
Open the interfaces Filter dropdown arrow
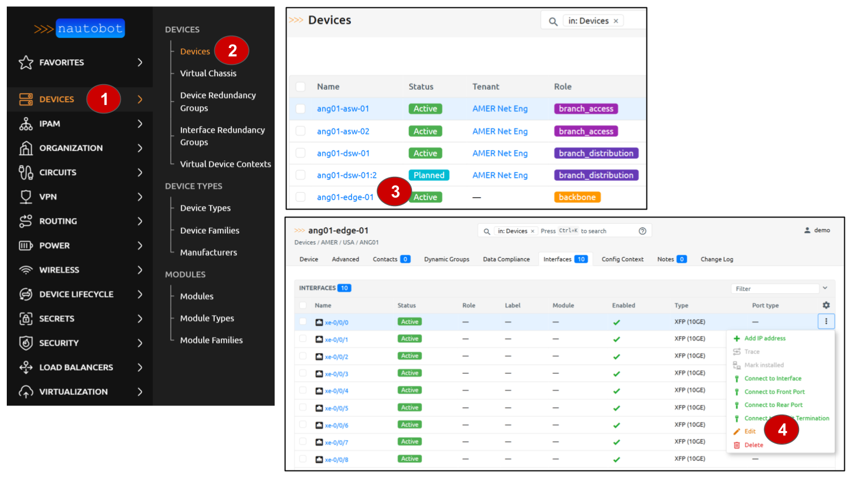coord(825,288)
